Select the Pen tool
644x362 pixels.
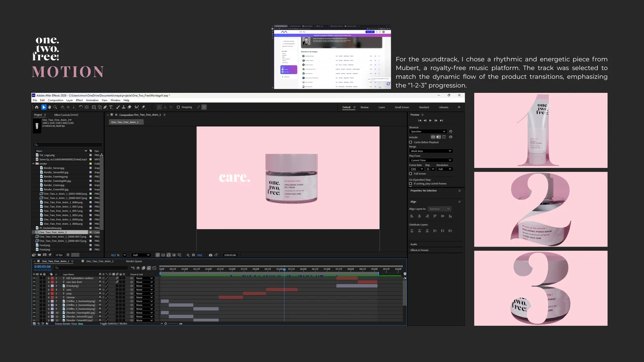coord(105,107)
